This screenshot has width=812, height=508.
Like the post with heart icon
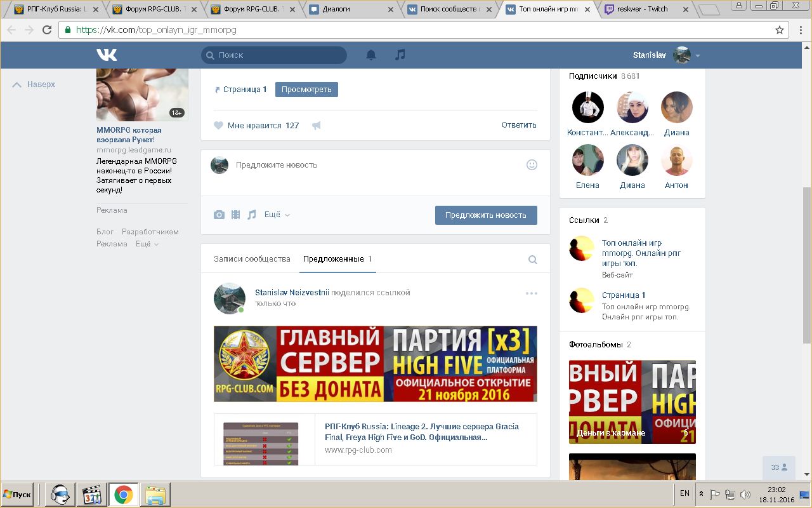tap(218, 126)
